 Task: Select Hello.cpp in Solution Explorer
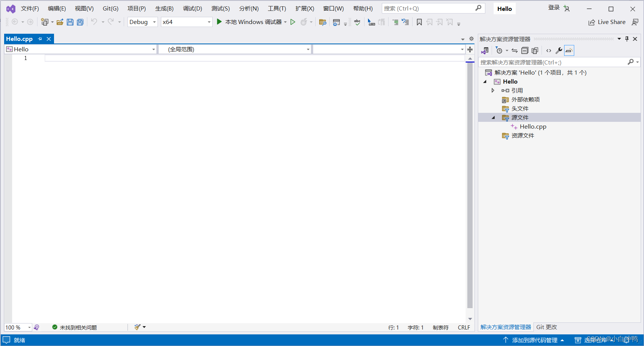click(x=533, y=127)
